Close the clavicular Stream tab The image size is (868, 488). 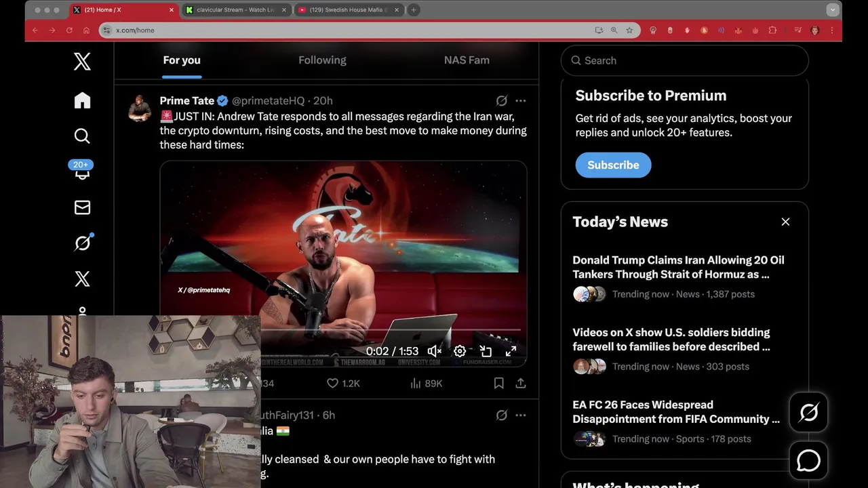284,9
